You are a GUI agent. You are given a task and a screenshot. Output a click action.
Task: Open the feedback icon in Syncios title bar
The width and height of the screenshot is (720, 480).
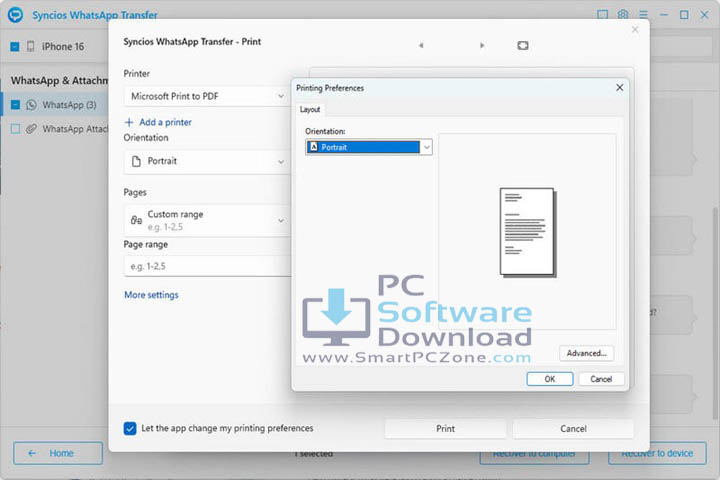coord(602,15)
